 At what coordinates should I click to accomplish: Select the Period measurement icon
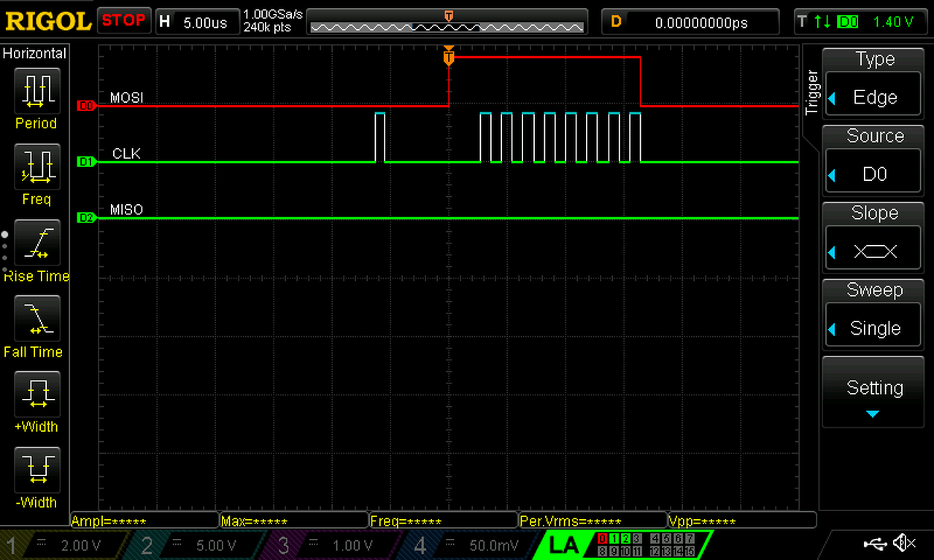[36, 91]
